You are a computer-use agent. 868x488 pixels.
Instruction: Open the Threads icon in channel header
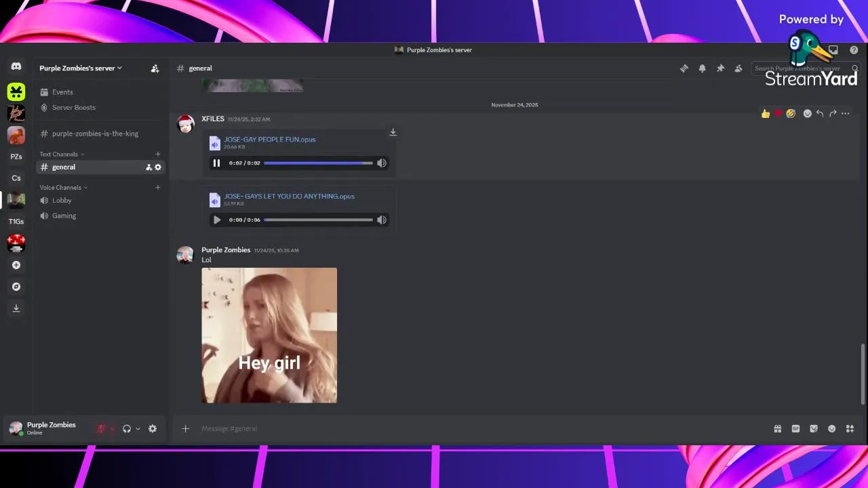click(684, 68)
